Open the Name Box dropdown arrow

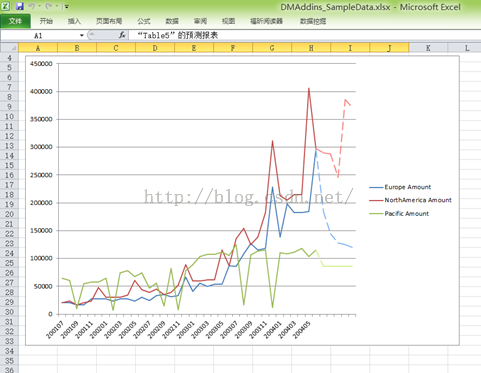[82, 35]
